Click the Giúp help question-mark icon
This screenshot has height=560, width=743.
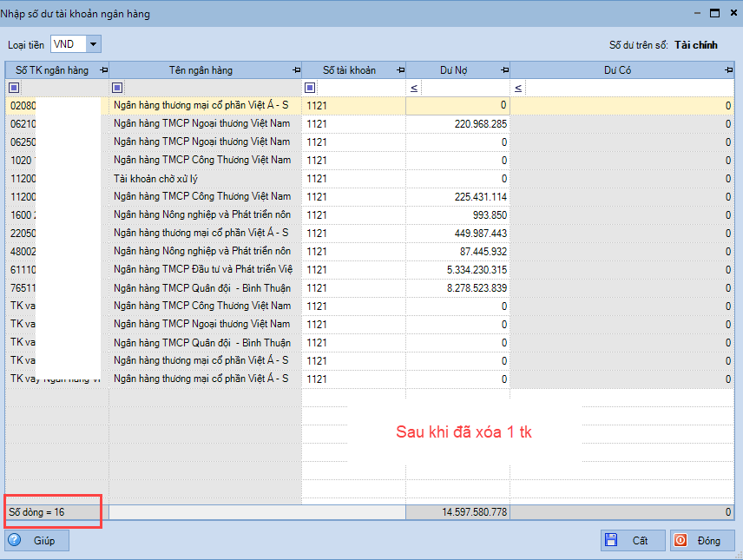(x=15, y=540)
